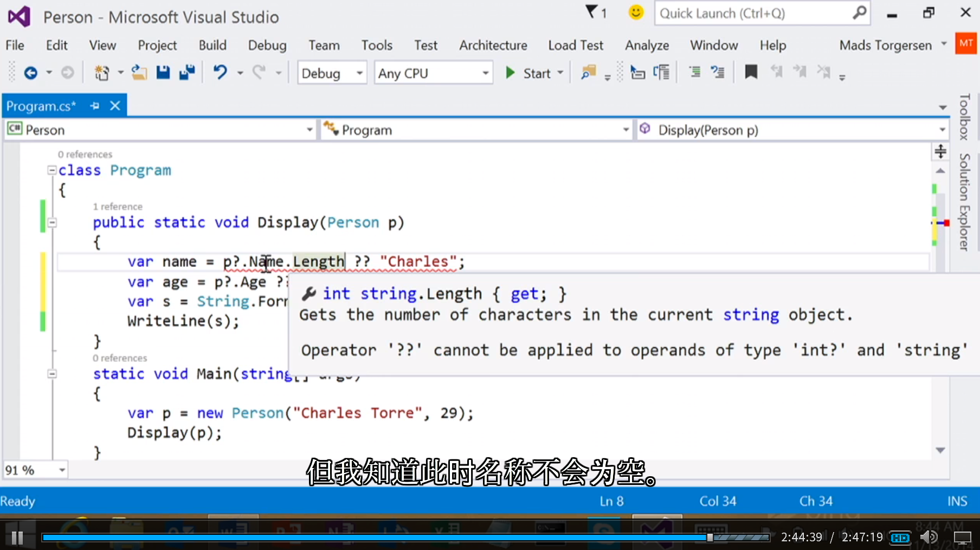The height and width of the screenshot is (550, 980).
Task: Click the 0 references link above Main
Action: (x=120, y=358)
